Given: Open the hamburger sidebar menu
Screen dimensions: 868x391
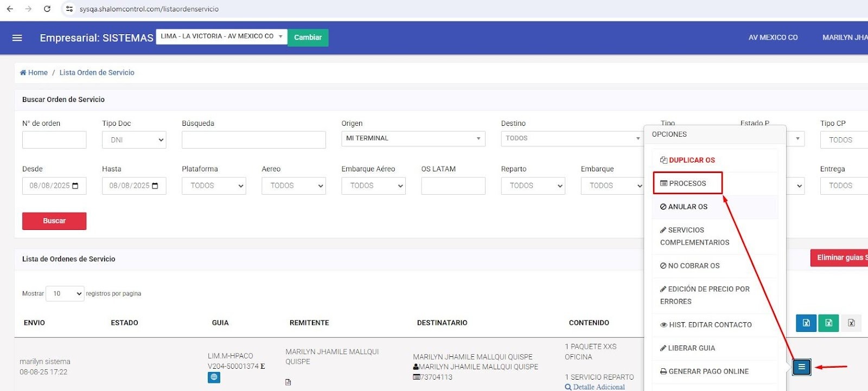Looking at the screenshot, I should point(17,38).
